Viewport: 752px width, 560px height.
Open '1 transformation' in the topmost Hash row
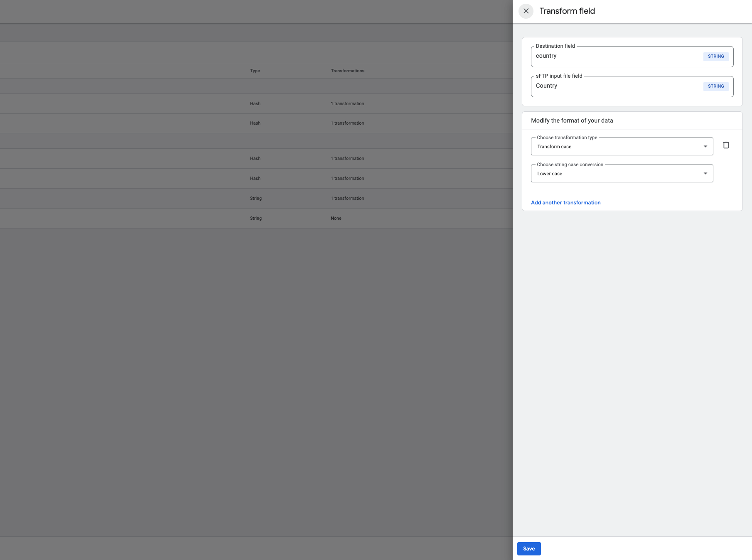(x=347, y=104)
